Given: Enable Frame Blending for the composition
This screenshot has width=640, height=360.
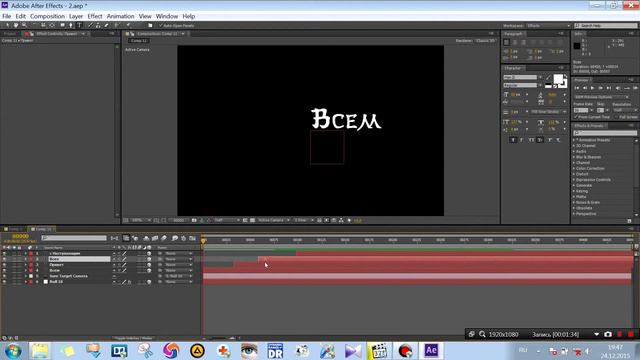Looking at the screenshot, I should (155, 238).
